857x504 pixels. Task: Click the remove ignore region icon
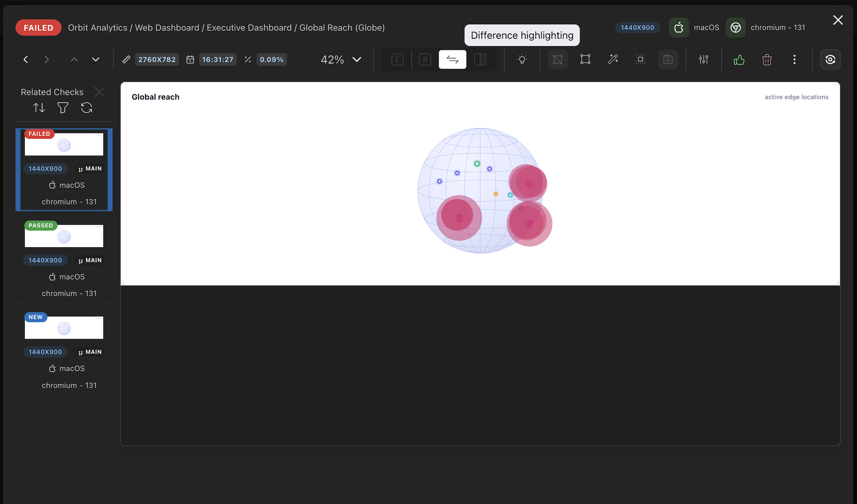click(558, 60)
